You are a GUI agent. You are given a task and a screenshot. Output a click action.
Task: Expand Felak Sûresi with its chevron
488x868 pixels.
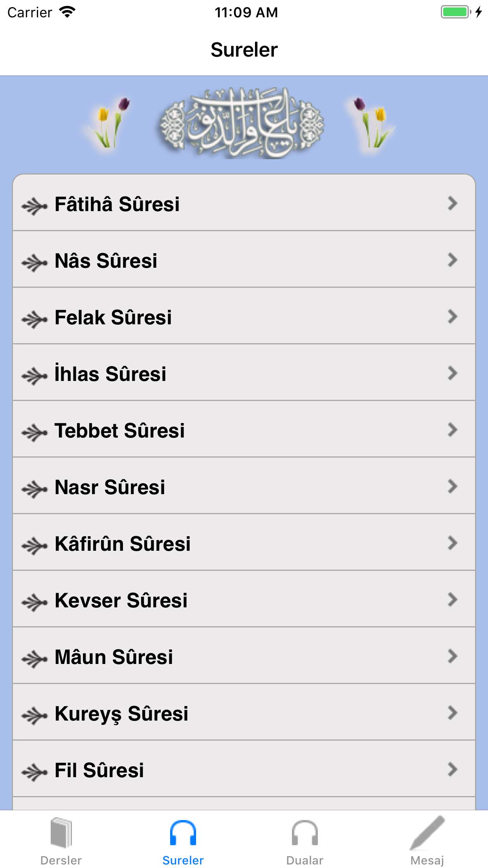point(453,316)
